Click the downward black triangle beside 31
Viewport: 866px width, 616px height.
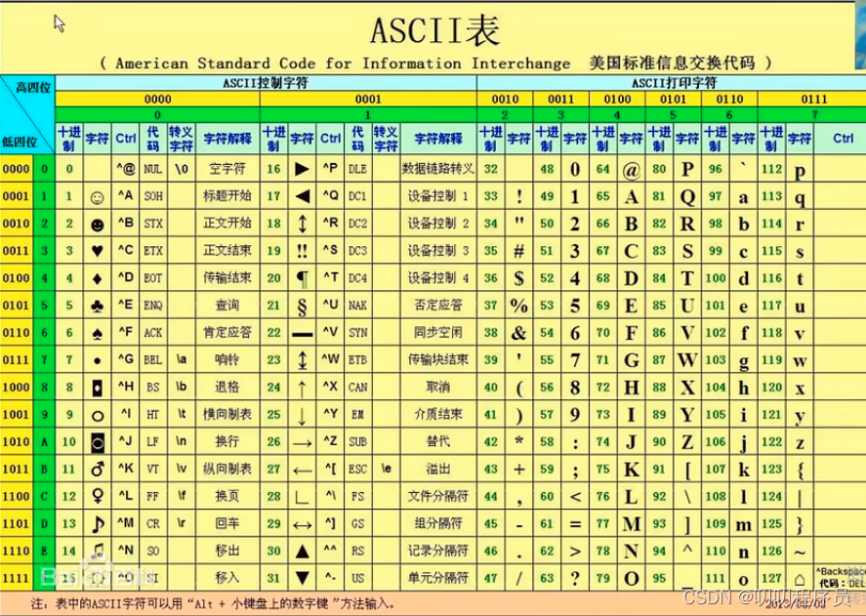302,578
